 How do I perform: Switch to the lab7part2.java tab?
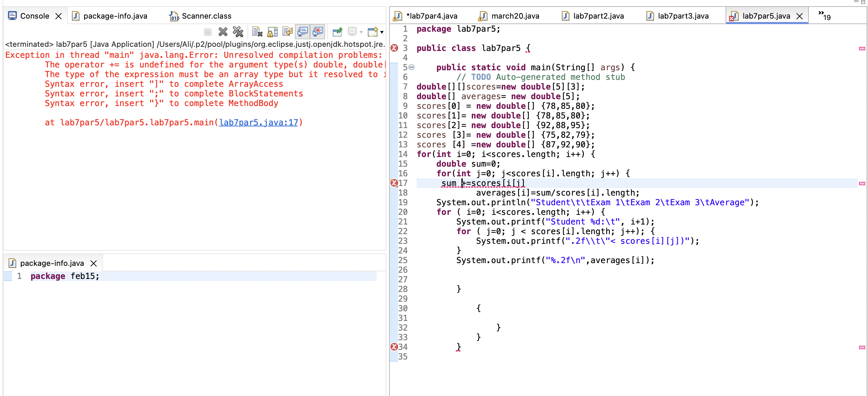[599, 16]
